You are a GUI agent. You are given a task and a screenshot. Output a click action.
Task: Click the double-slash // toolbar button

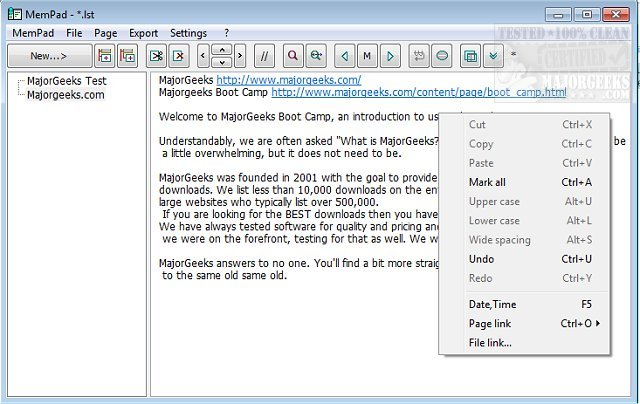pos(264,56)
